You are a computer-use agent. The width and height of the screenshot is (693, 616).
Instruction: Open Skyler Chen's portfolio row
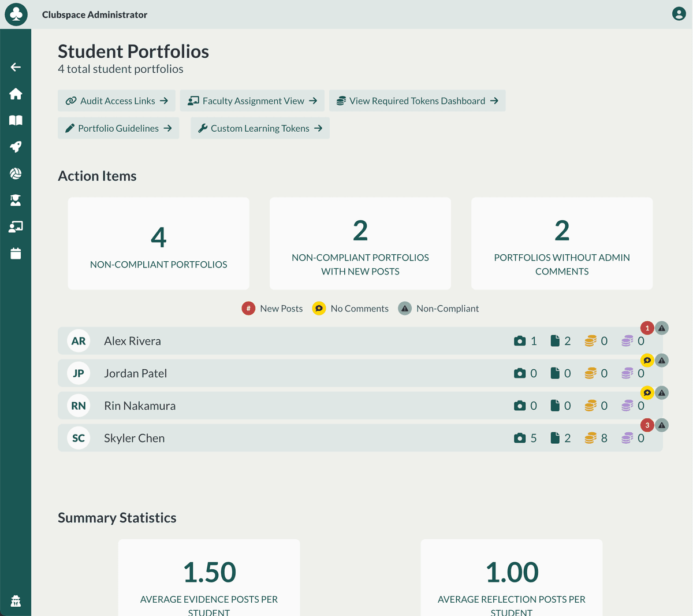(x=360, y=438)
